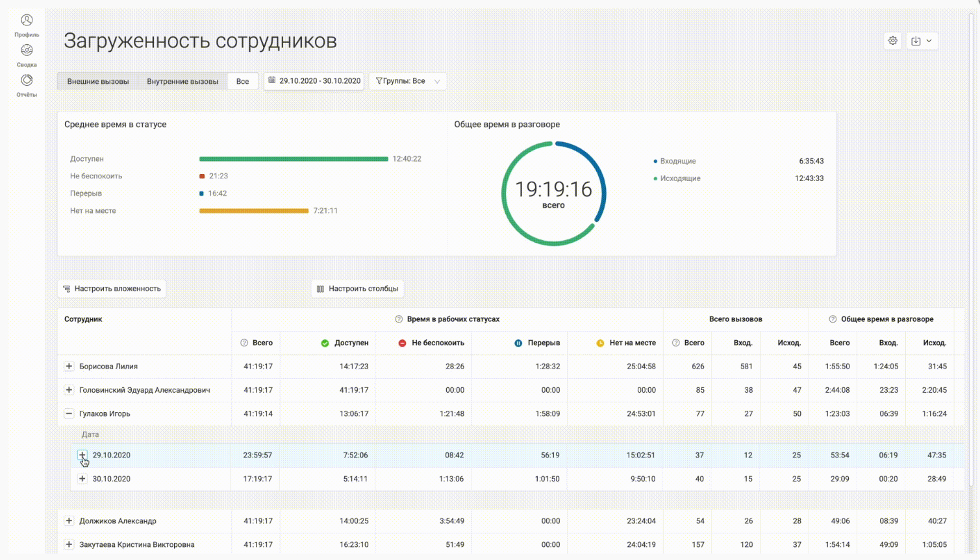Click the export download icon
Screen dimensions: 980x560
click(x=916, y=41)
